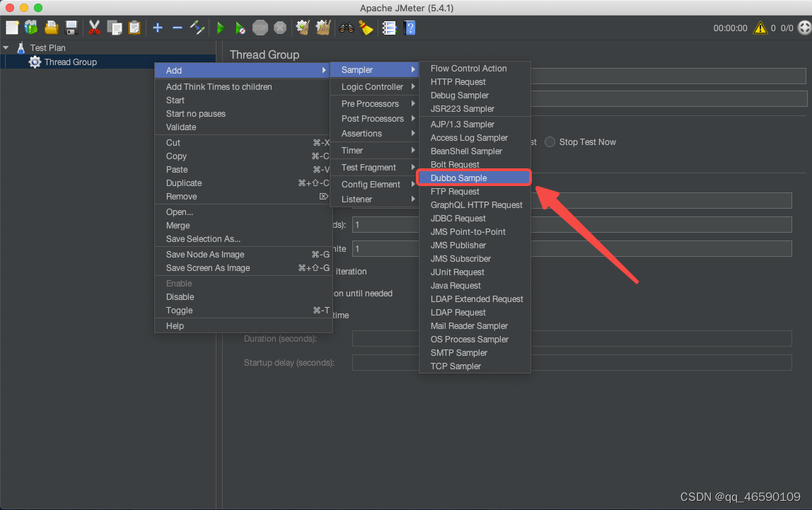Select Disable in context menu
Viewport: 812px width, 510px height.
(x=243, y=296)
